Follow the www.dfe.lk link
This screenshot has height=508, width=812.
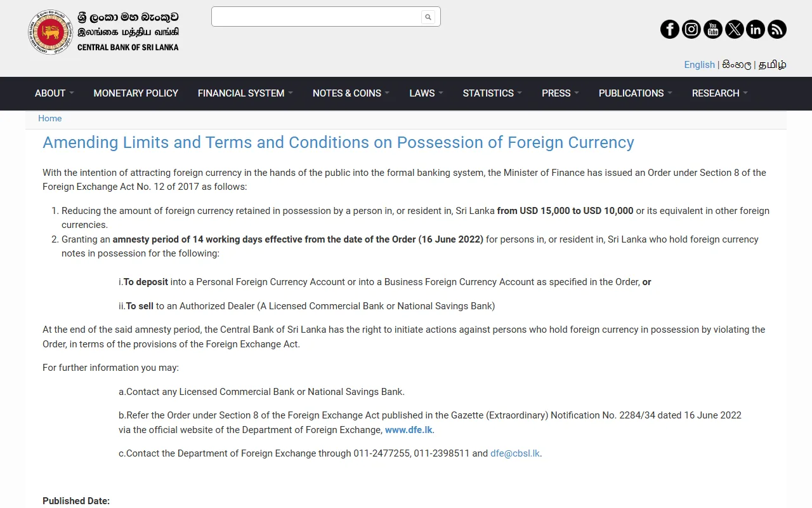point(409,430)
